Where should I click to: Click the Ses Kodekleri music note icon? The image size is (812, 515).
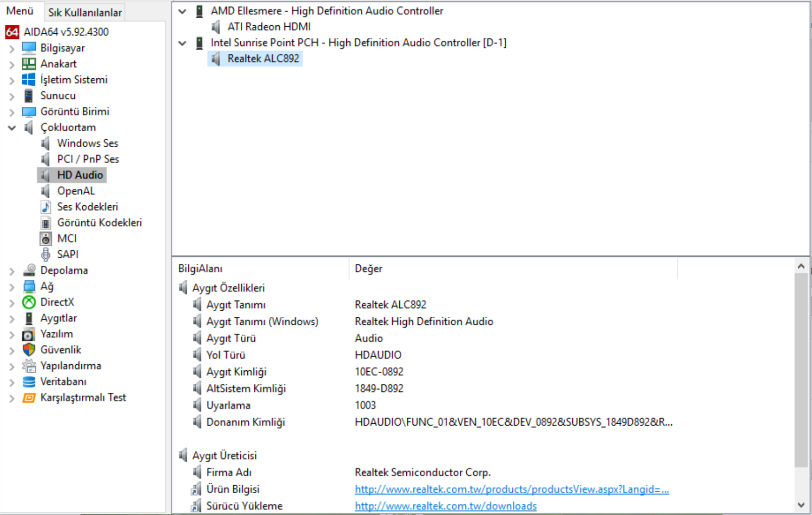(46, 207)
